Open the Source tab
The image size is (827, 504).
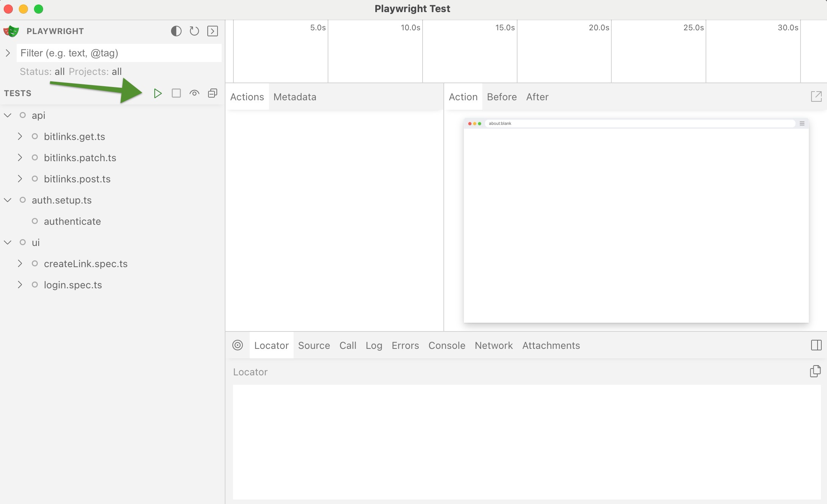click(x=314, y=345)
